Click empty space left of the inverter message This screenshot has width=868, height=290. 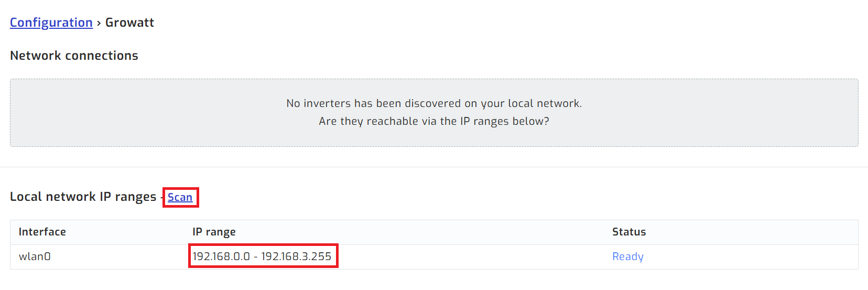(131, 113)
